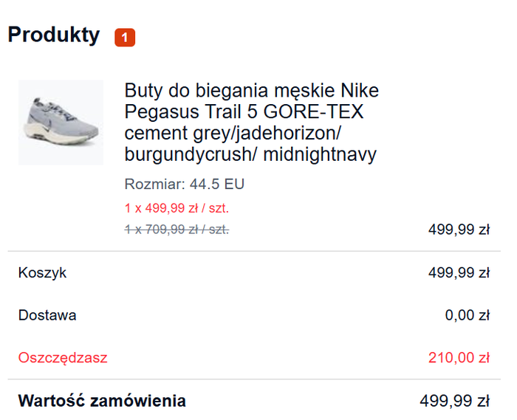Select the Rozmiar: 44.5 EU size text
This screenshot has height=420, width=517.
pos(184,184)
